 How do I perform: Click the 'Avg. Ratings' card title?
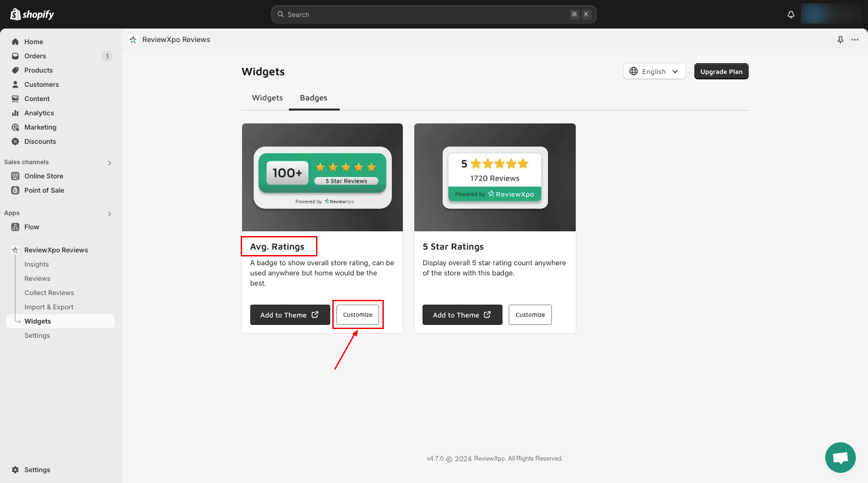point(277,247)
